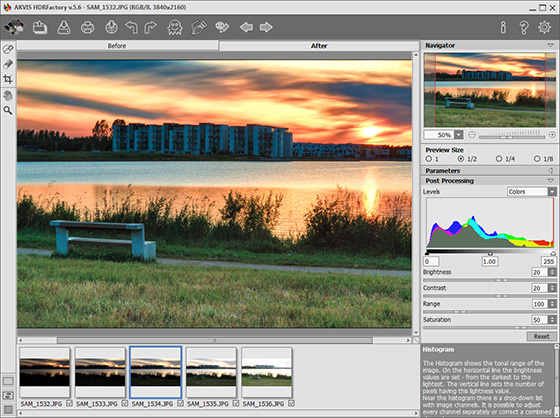Screen dimensions: 560x418
Task: Click the Navigator zoom slider
Action: click(x=512, y=136)
